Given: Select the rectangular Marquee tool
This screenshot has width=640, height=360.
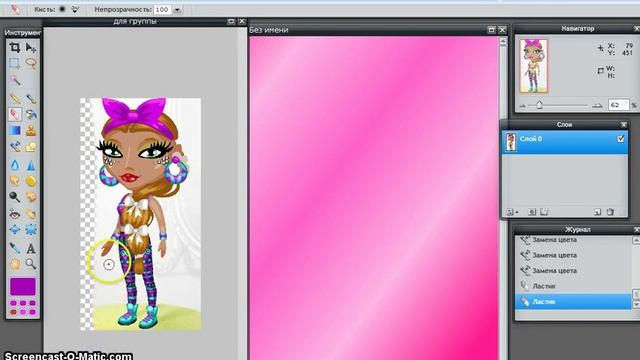Looking at the screenshot, I should pyautogui.click(x=15, y=63).
